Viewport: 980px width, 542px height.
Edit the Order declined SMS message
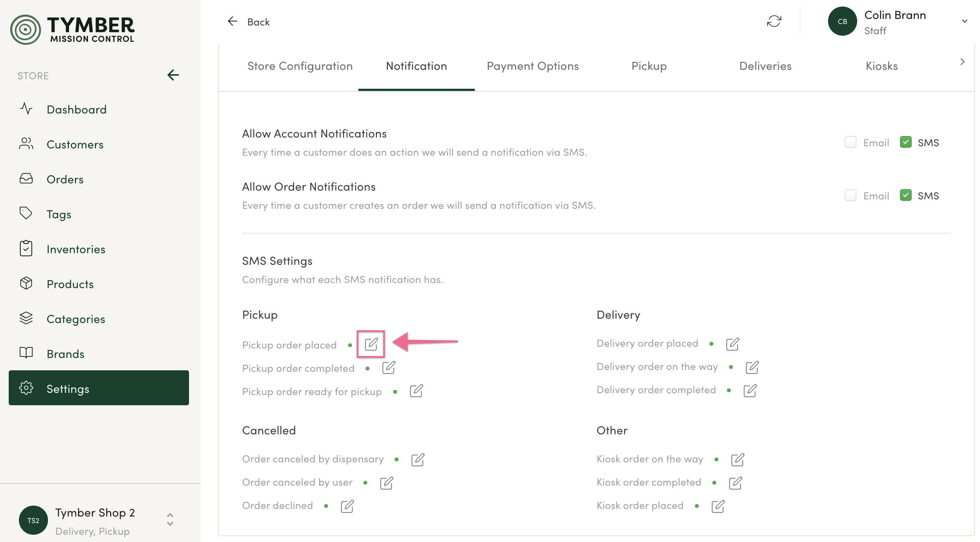(347, 506)
